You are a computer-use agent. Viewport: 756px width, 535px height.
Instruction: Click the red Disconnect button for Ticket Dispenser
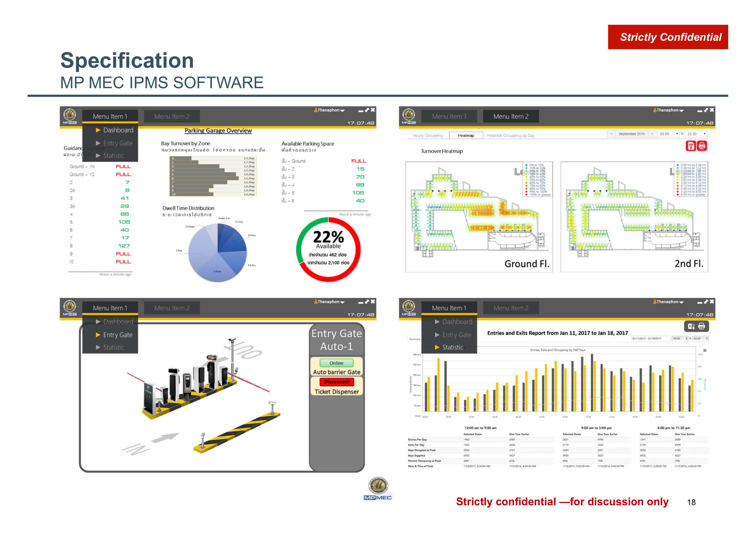[x=337, y=382]
